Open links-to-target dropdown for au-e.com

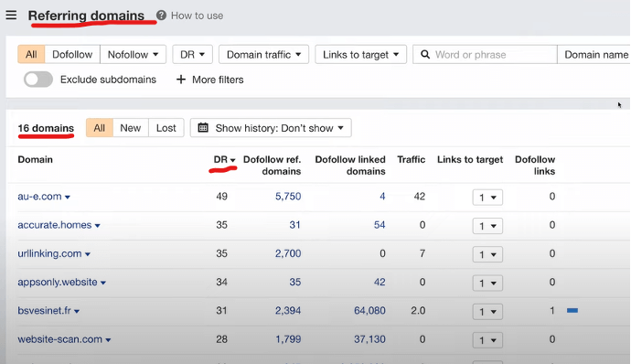tap(487, 198)
